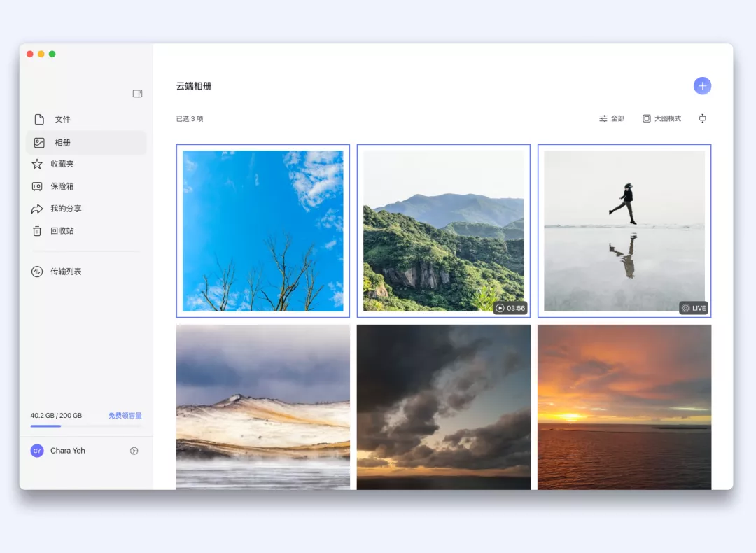
Task: Click the square icon beside 大图模式
Action: tap(647, 118)
